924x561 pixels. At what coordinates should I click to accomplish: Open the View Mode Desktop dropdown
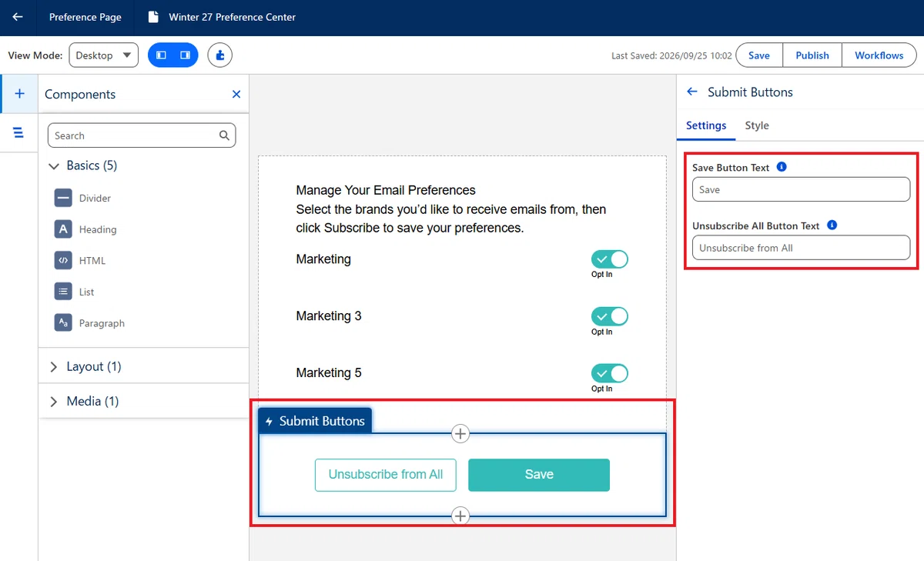[x=104, y=55]
